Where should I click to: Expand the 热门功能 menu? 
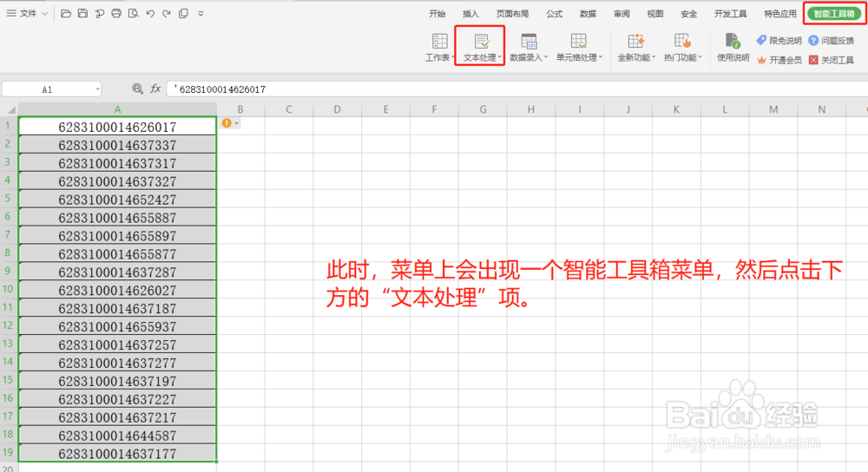pos(682,48)
